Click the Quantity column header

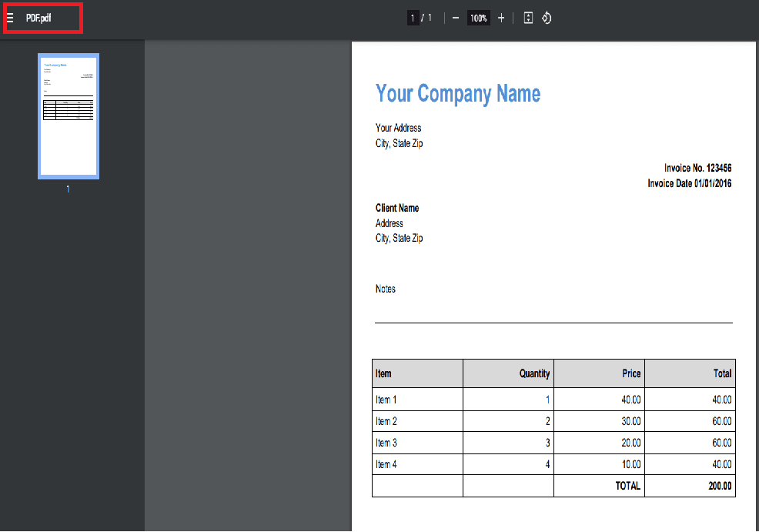[534, 373]
